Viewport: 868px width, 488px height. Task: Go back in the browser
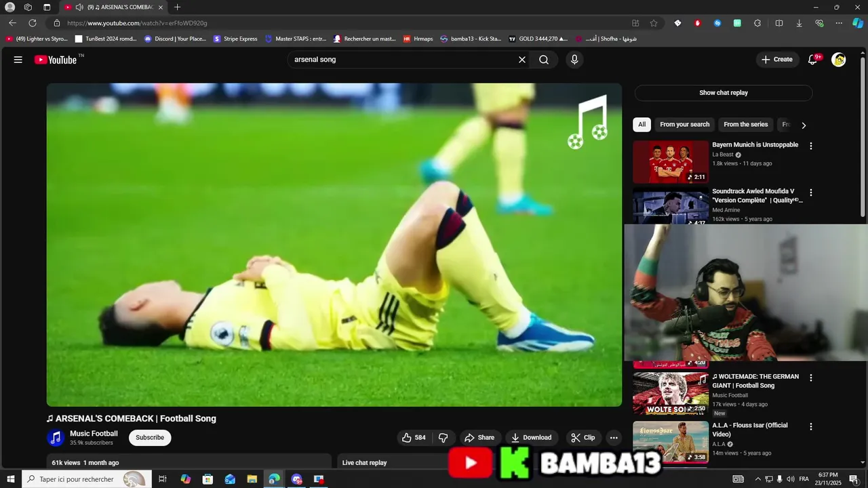pos(12,23)
